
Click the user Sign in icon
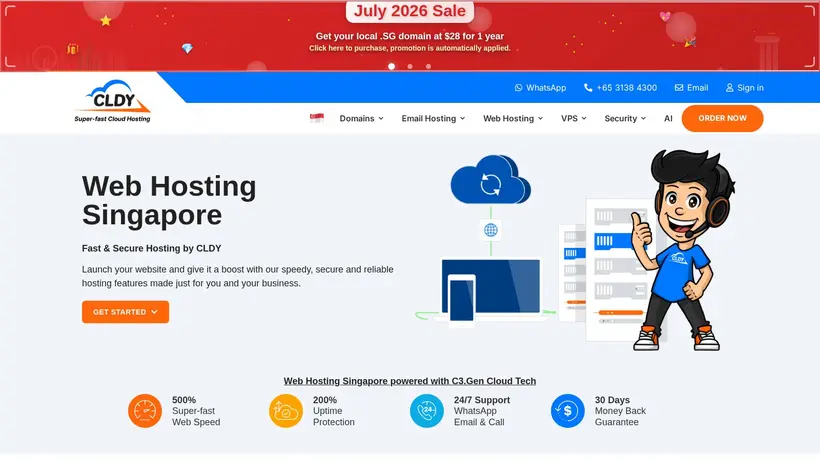pos(730,88)
